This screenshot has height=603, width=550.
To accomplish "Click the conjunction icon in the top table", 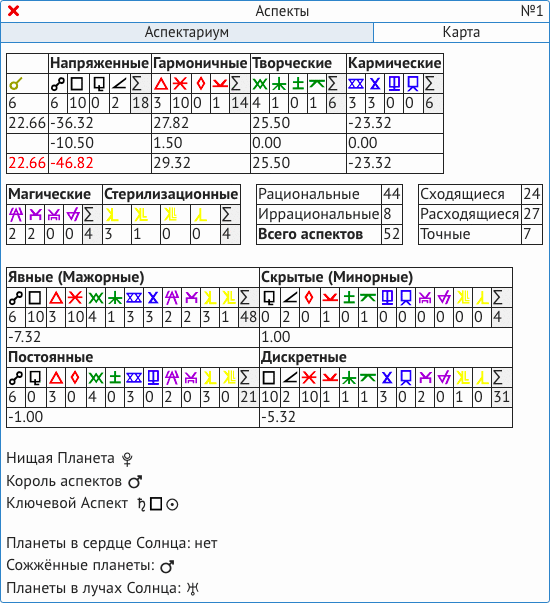I will tap(16, 83).
